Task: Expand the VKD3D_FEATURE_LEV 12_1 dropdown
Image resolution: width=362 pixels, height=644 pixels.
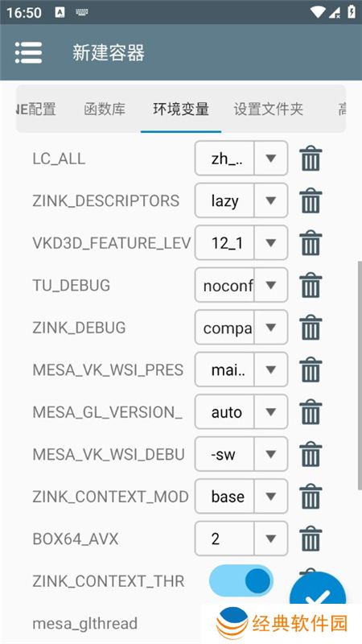Action: 270,243
